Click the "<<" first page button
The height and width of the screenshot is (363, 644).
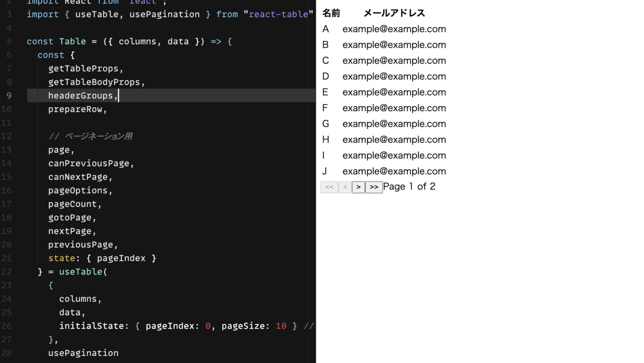tap(330, 187)
